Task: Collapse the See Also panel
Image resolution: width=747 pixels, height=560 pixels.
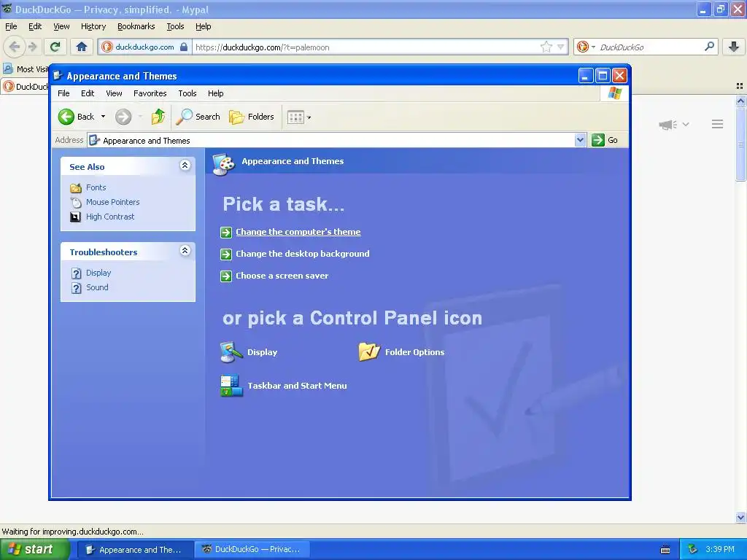Action: click(185, 166)
